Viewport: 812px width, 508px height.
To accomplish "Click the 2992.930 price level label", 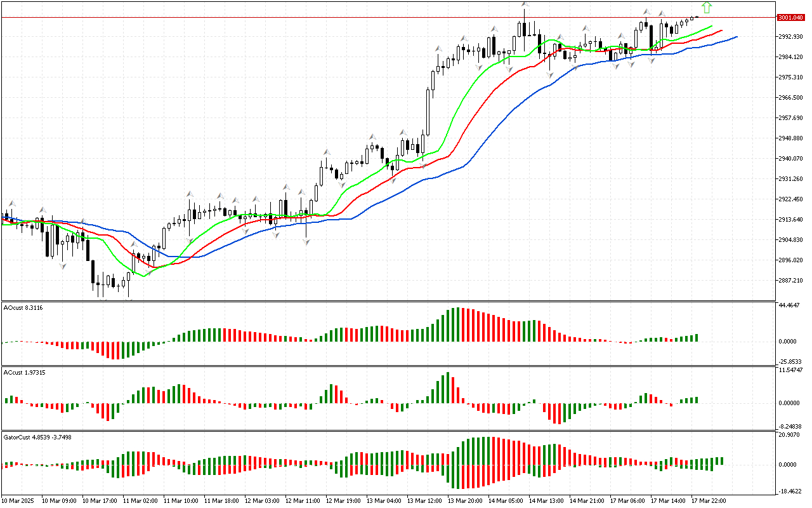I will point(790,37).
